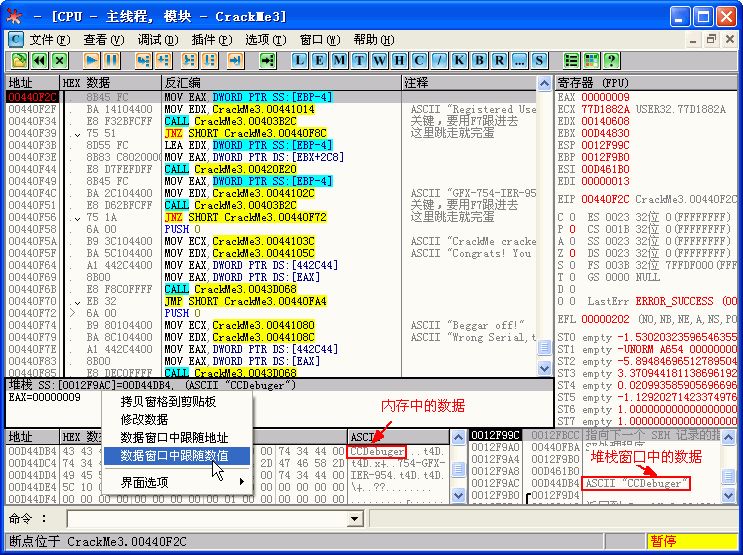Open appearance options colored grid icon
The image size is (743, 555).
click(591, 61)
